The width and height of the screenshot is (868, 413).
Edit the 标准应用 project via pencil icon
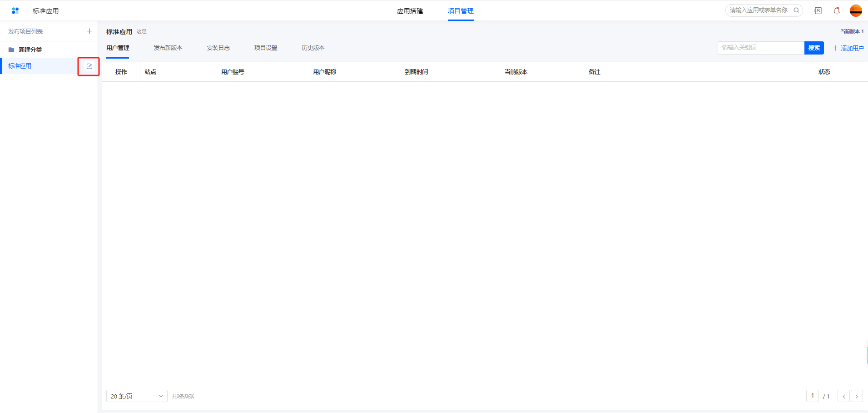89,66
